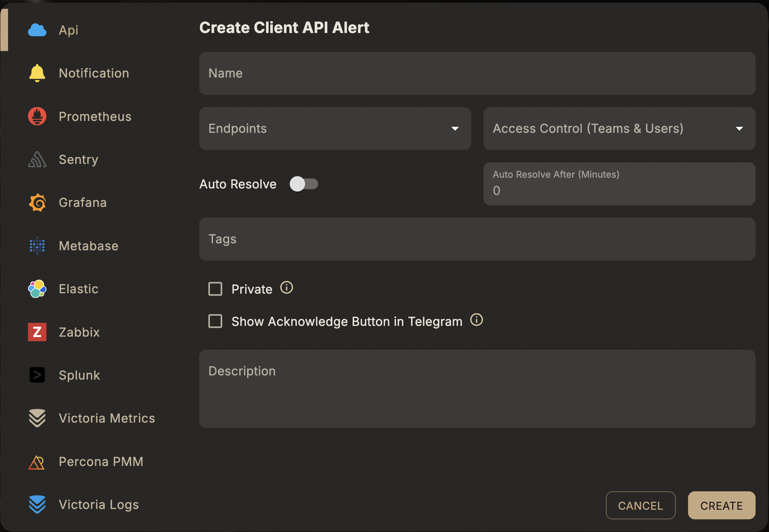769x532 pixels.
Task: Select the Sentry sidebar label
Action: 79,160
